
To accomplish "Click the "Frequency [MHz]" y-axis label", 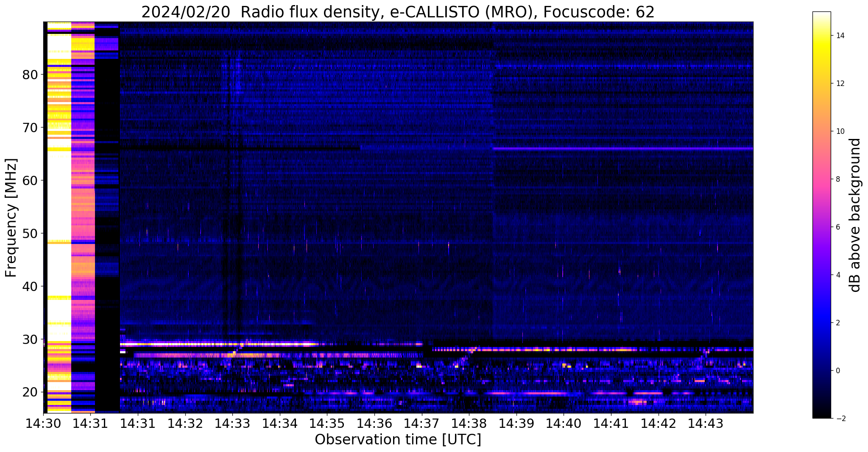I will tap(11, 218).
